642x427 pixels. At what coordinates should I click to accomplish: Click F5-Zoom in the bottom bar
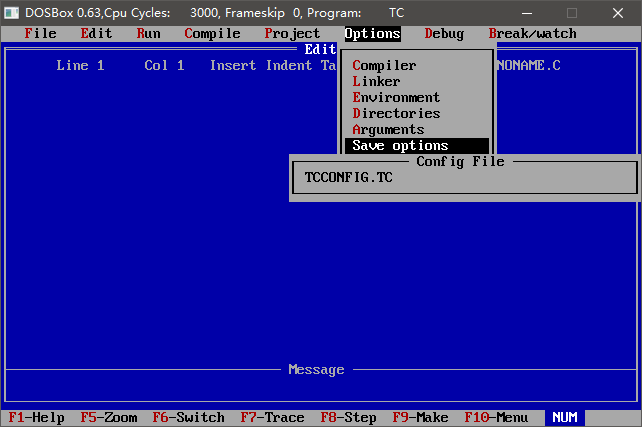click(109, 418)
